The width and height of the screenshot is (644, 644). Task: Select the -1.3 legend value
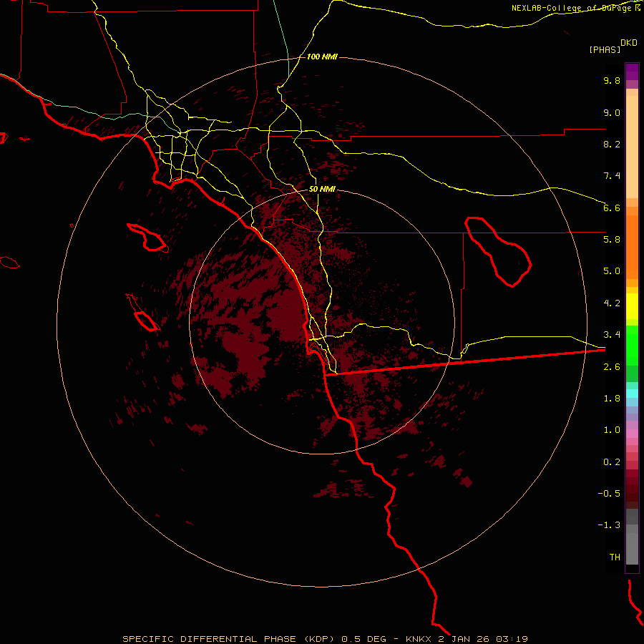609,525
